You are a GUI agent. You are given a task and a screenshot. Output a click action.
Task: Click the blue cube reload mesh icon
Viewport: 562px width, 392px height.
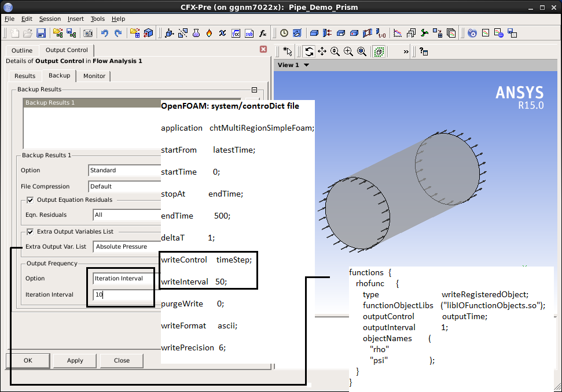pyautogui.click(x=148, y=34)
